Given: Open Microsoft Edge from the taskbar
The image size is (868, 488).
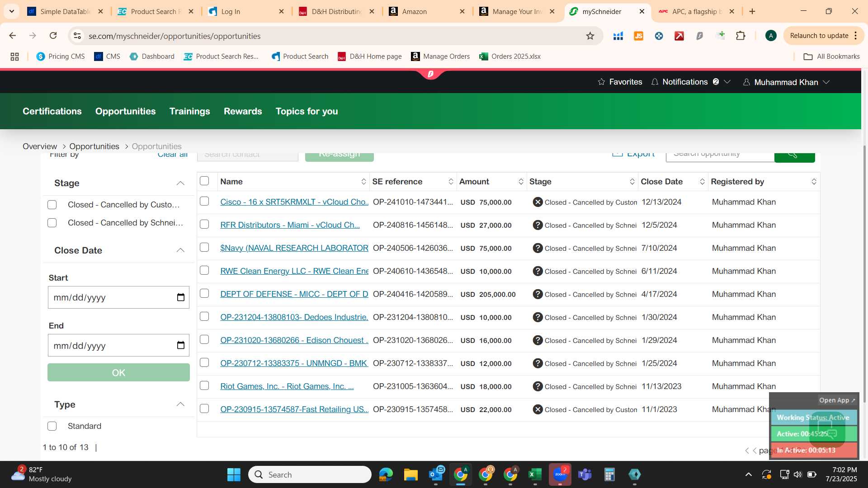Looking at the screenshot, I should click(x=386, y=474).
